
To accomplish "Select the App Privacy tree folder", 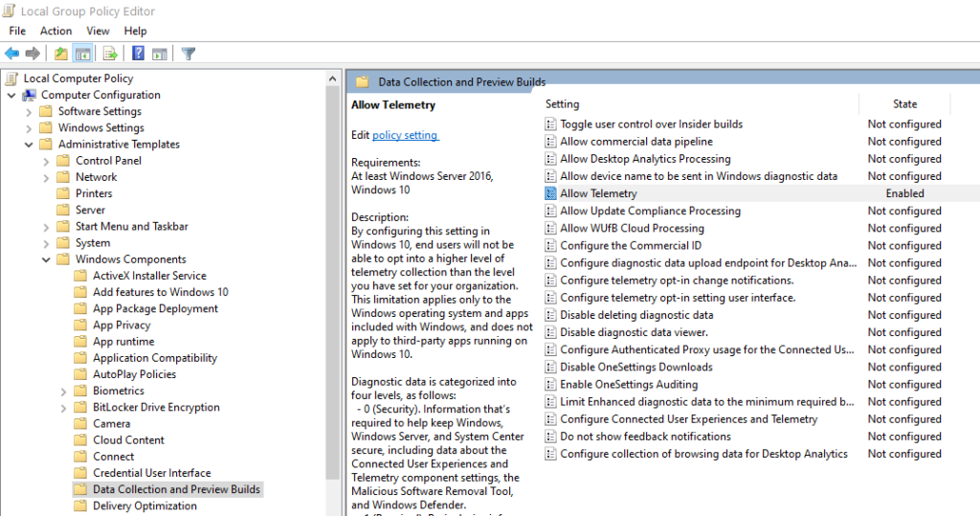I will (x=122, y=325).
